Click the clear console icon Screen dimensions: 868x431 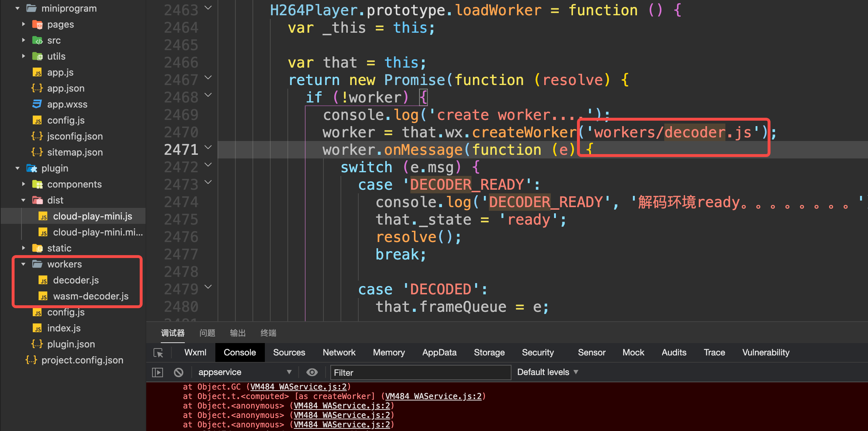(x=178, y=372)
